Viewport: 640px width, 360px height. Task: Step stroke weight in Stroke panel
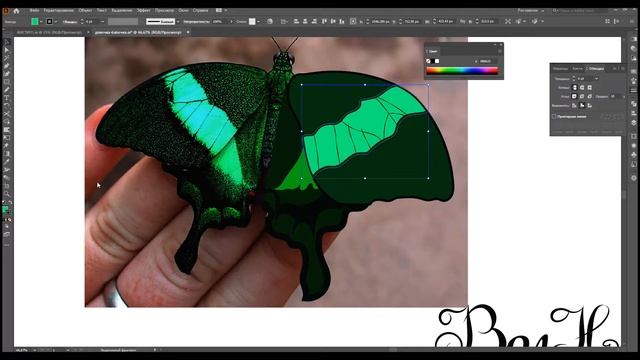(573, 78)
